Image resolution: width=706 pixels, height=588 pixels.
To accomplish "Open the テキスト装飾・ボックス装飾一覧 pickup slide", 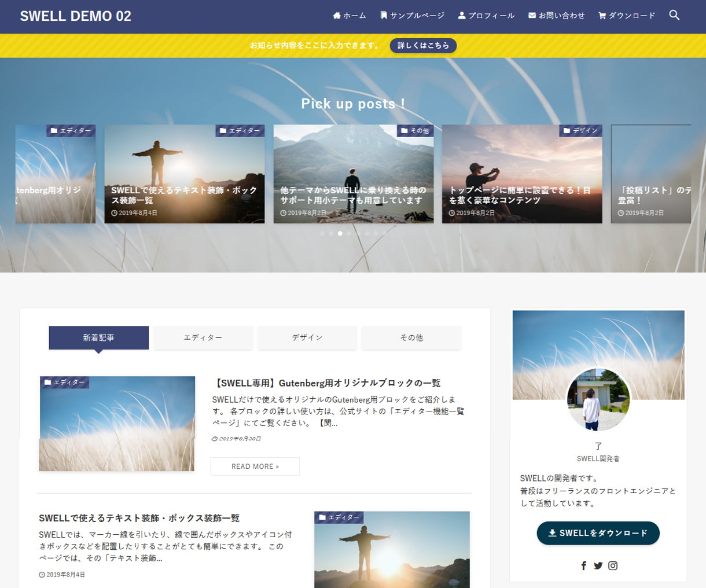I will coord(185,174).
